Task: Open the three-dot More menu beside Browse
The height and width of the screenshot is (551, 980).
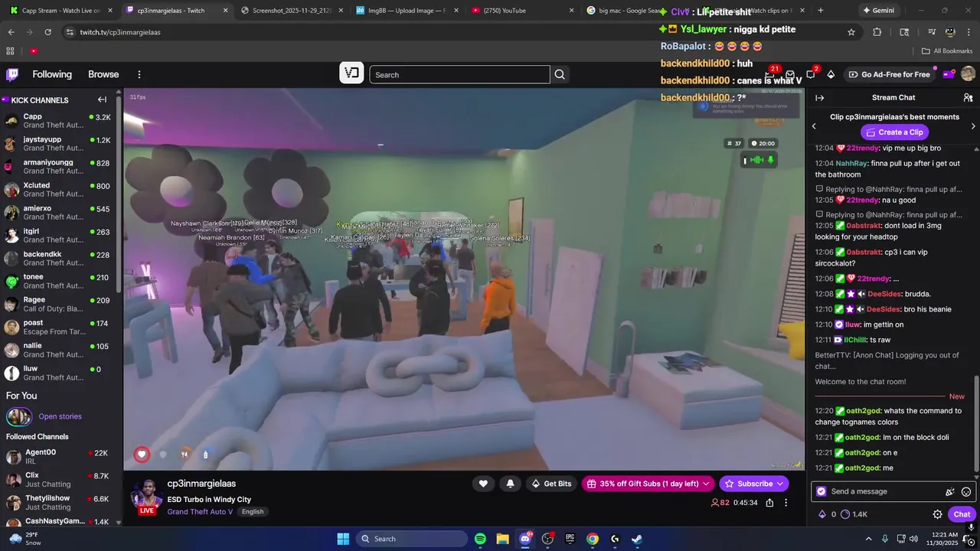Action: [139, 74]
